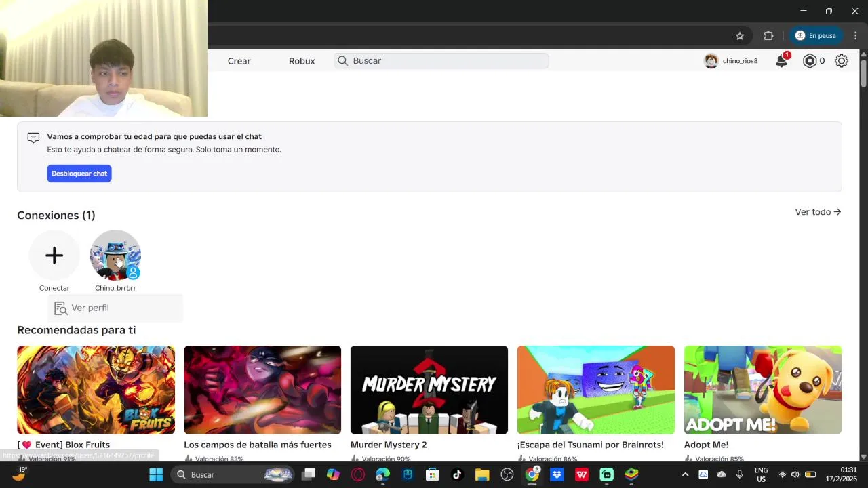868x488 pixels.
Task: Click the '[Event] Blox Fruits' title
Action: pyautogui.click(x=64, y=445)
